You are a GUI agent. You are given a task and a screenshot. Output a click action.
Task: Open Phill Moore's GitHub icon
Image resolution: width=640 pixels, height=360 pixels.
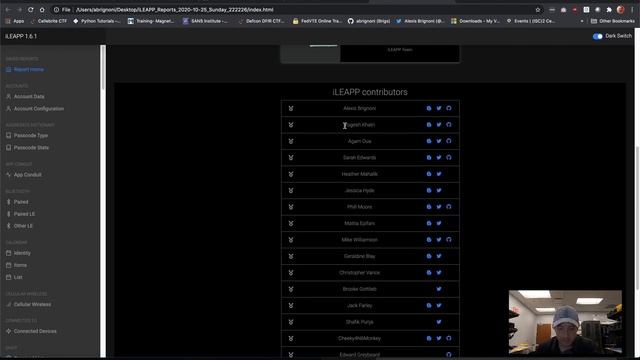pyautogui.click(x=449, y=207)
